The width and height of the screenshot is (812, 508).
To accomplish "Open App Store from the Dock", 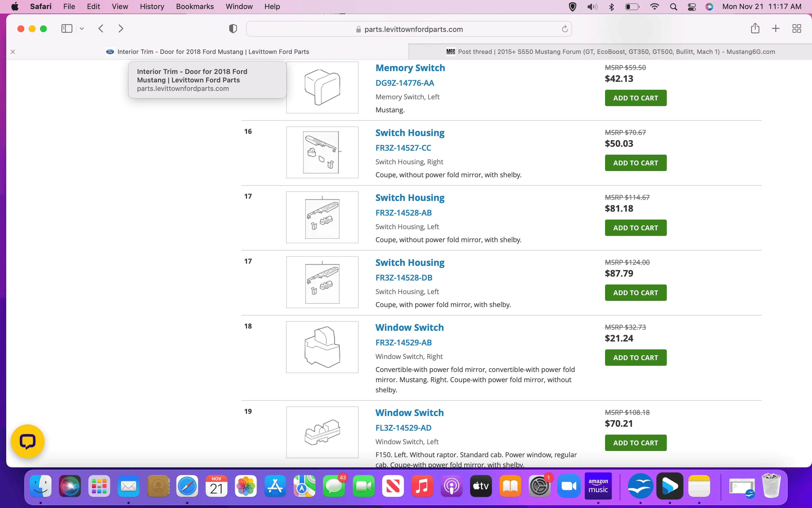I will click(x=275, y=486).
